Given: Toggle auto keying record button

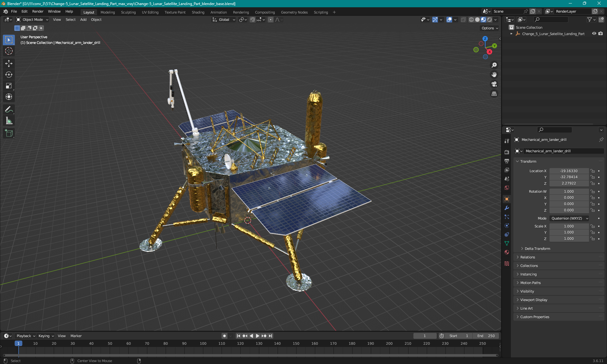Looking at the screenshot, I should (224, 336).
